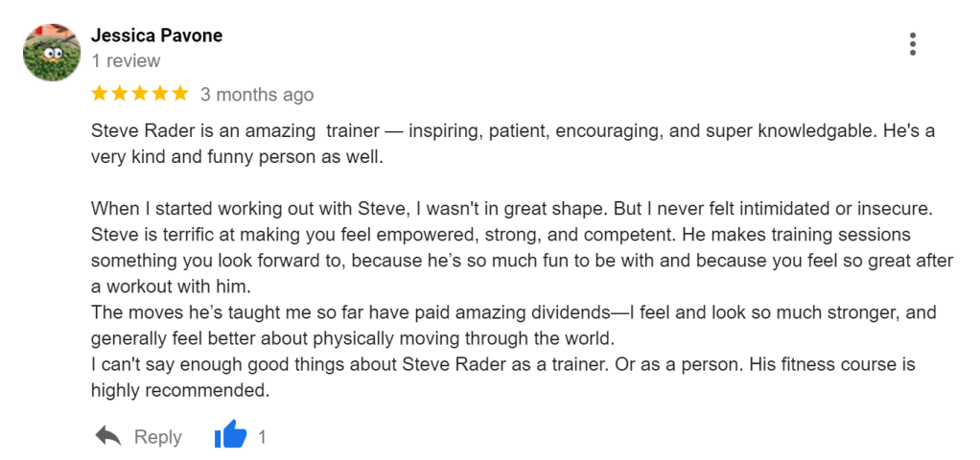980x460 pixels.
Task: Click the reviewer name Jessica Pavone
Action: click(x=156, y=35)
